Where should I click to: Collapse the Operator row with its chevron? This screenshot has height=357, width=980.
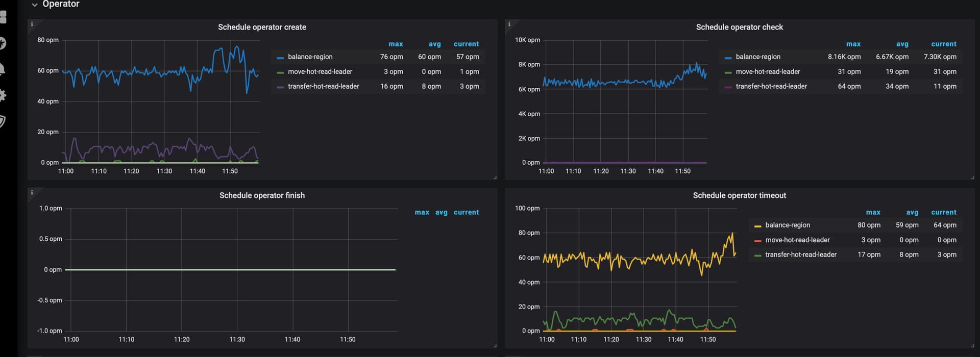pos(35,5)
